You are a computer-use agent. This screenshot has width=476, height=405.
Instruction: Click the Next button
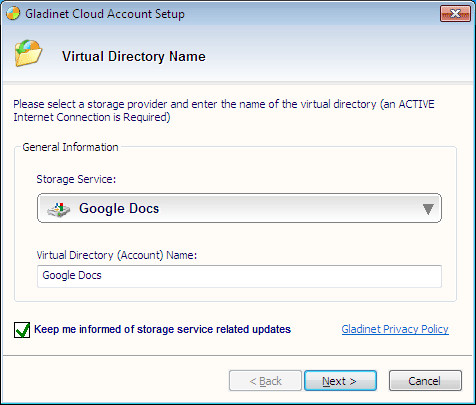click(x=340, y=381)
